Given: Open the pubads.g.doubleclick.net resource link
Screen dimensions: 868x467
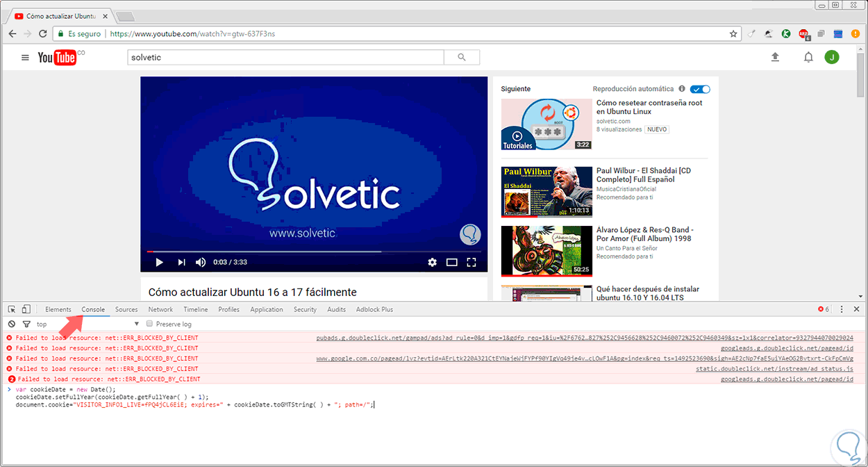Looking at the screenshot, I should pyautogui.click(x=585, y=338).
